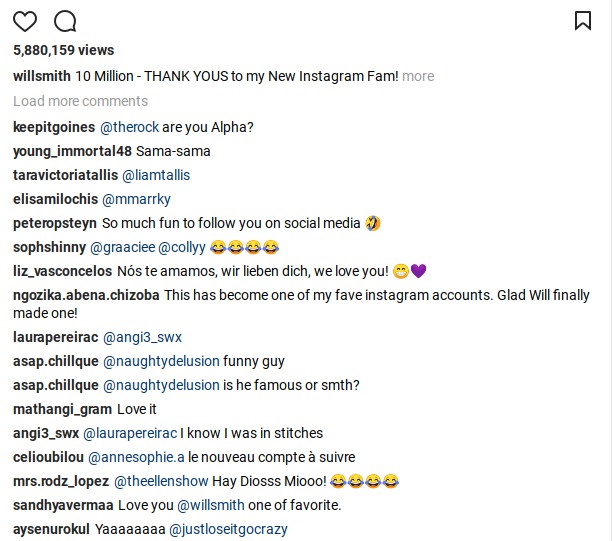The image size is (612, 541).
Task: Like the post with heart icon
Action: (x=25, y=21)
